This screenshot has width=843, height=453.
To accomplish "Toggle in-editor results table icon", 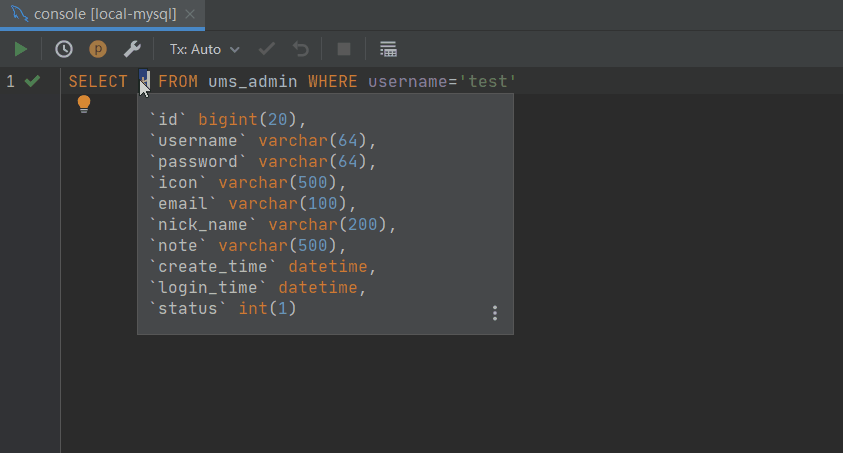I will coord(388,49).
